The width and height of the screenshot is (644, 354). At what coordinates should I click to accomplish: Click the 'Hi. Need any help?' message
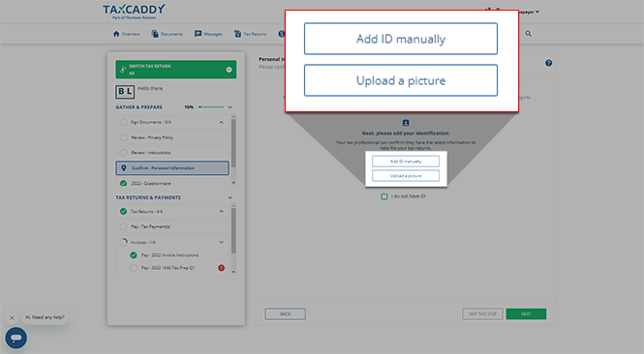coord(45,317)
